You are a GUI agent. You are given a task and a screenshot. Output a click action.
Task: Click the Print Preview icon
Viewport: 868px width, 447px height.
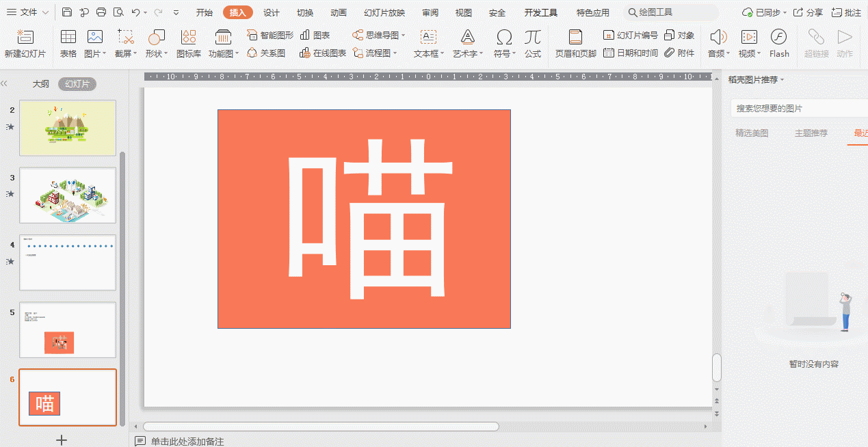[x=118, y=12]
